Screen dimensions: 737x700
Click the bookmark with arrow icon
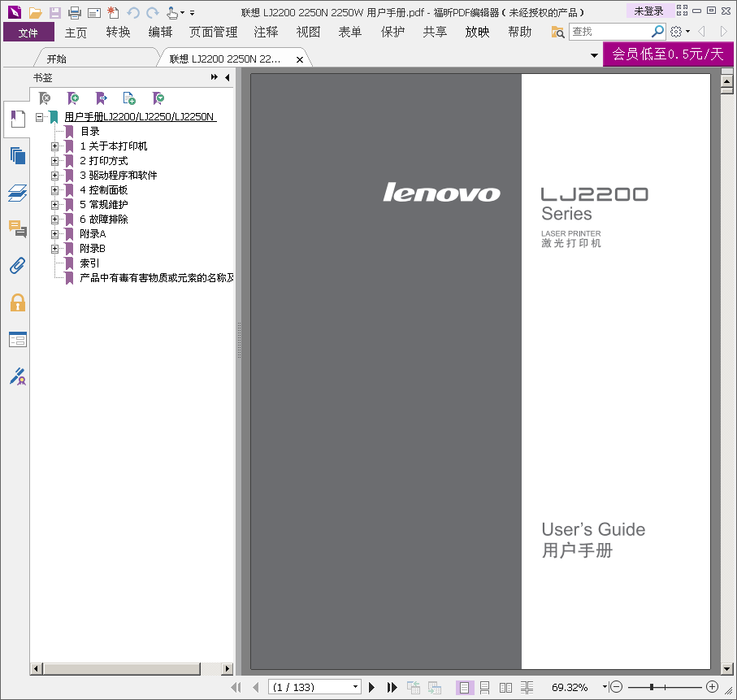pyautogui.click(x=101, y=98)
